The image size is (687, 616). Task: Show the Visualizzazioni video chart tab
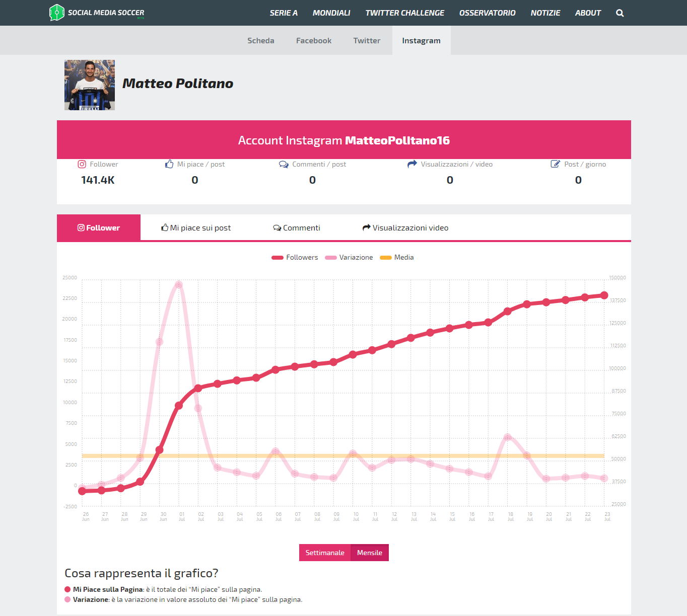tap(405, 227)
